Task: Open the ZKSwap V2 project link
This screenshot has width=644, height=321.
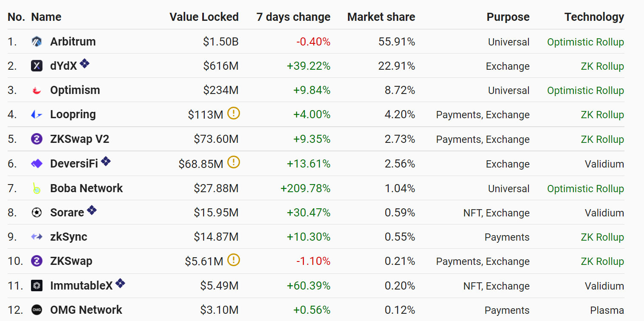Action: tap(79, 139)
